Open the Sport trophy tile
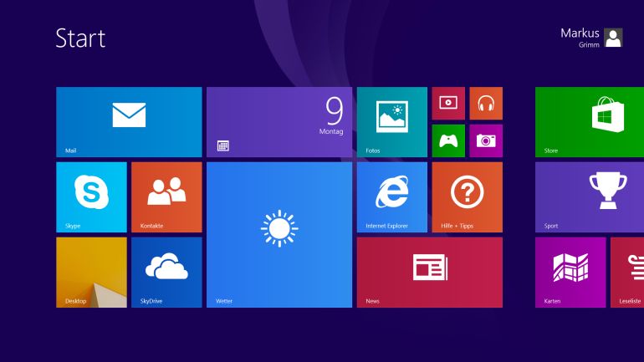This screenshot has height=362, width=644. (x=589, y=197)
